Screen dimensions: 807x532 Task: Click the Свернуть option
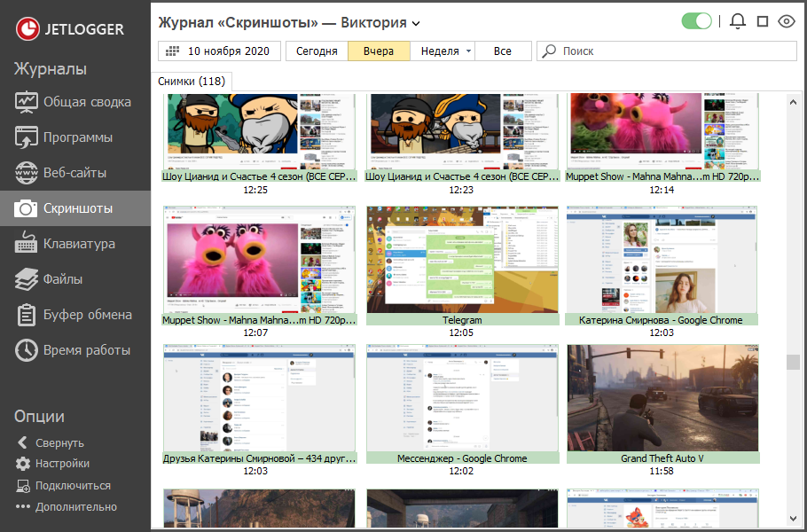pos(59,442)
